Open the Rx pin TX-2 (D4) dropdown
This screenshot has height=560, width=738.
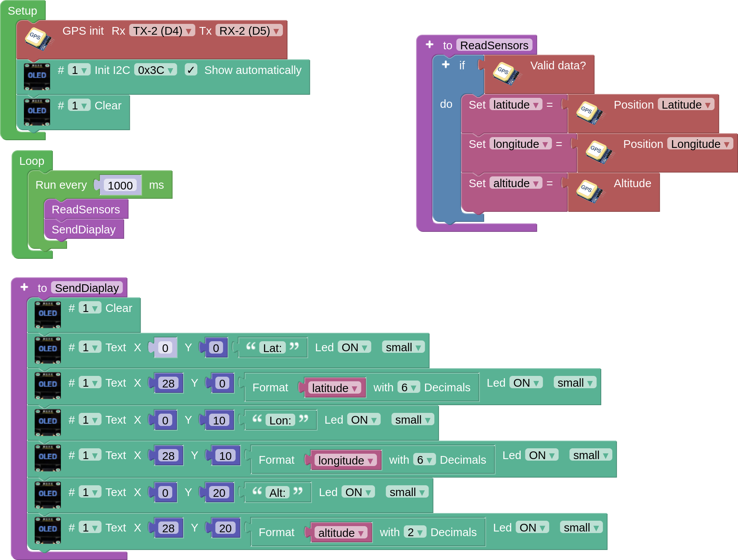(x=161, y=31)
